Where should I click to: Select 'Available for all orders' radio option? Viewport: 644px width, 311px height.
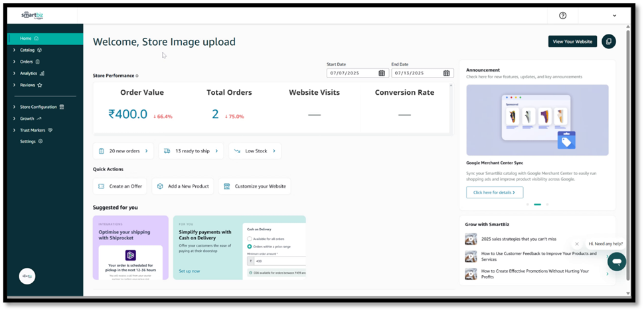point(249,238)
